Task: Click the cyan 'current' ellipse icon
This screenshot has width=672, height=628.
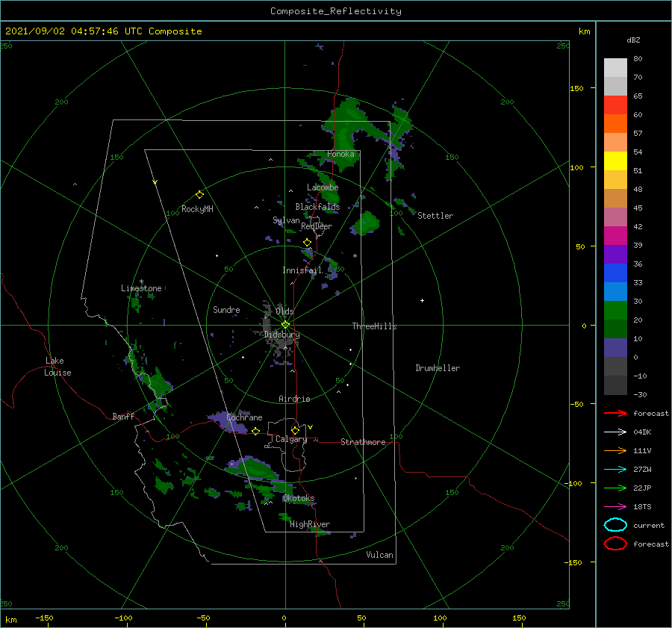Action: (x=615, y=525)
